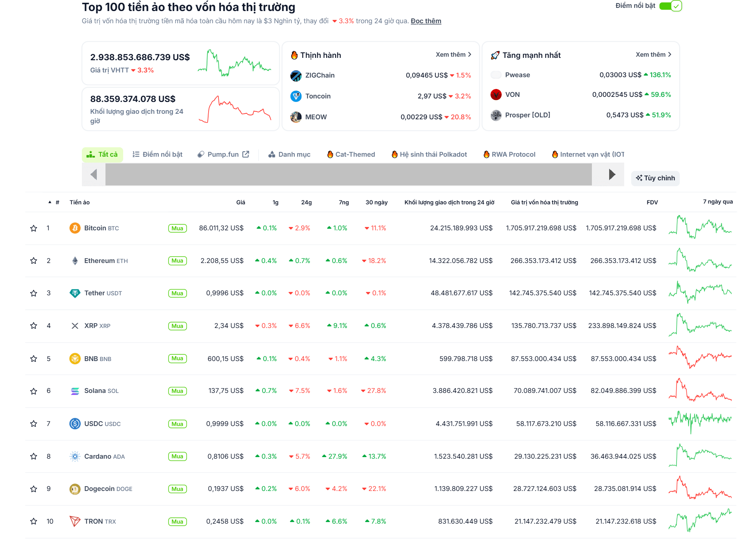This screenshot has height=539, width=756.
Task: Star Cardano to add to watchlist
Action: [x=34, y=456]
